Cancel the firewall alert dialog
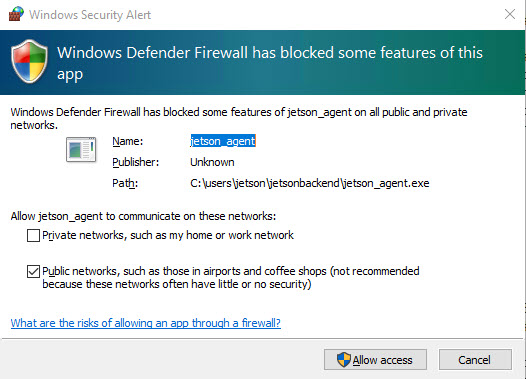Screen dimensions: 526x379 click(x=475, y=360)
